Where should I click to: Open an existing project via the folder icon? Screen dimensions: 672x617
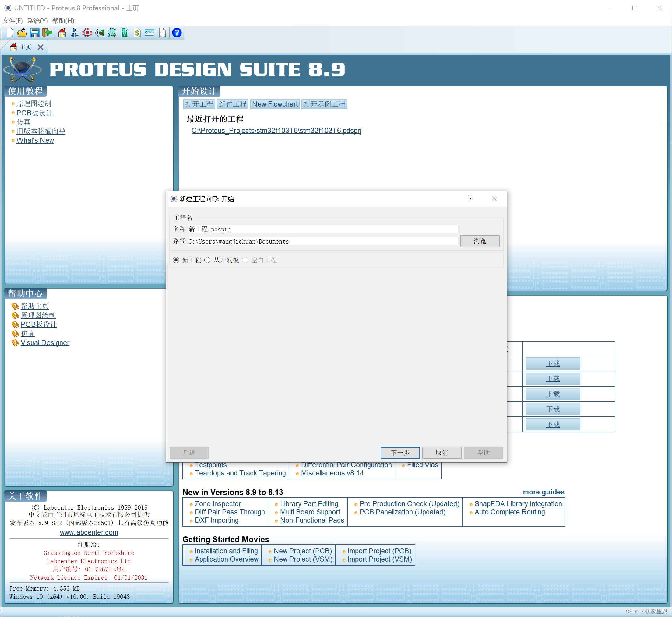click(x=22, y=32)
